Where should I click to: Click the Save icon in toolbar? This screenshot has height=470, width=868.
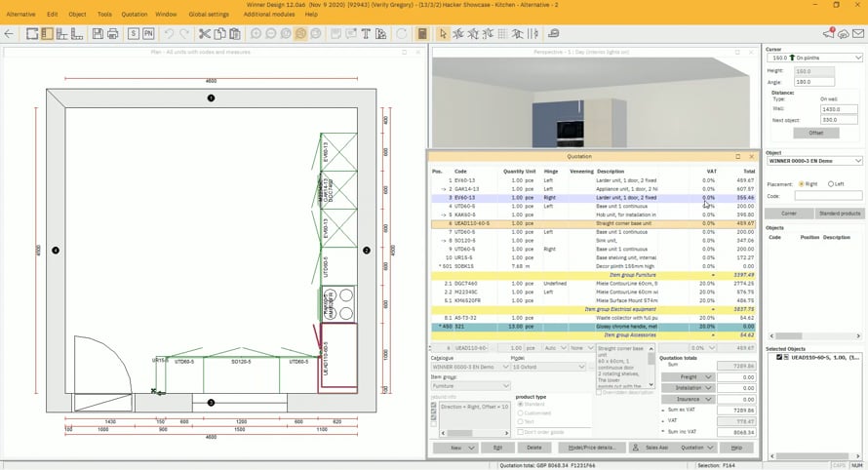[x=98, y=34]
